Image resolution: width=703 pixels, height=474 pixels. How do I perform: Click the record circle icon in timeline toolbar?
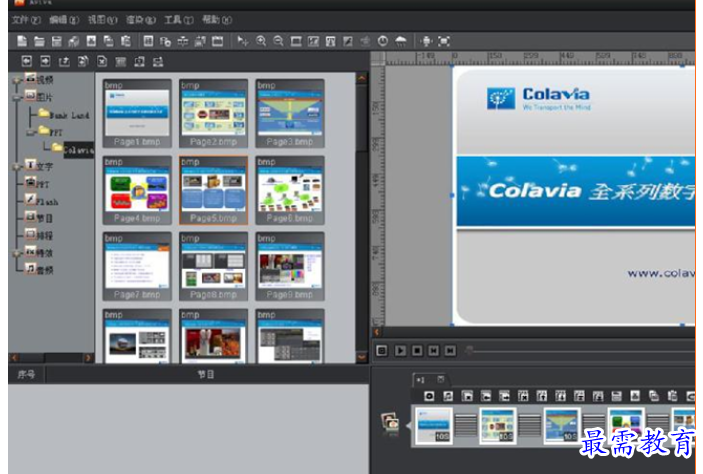(429, 396)
